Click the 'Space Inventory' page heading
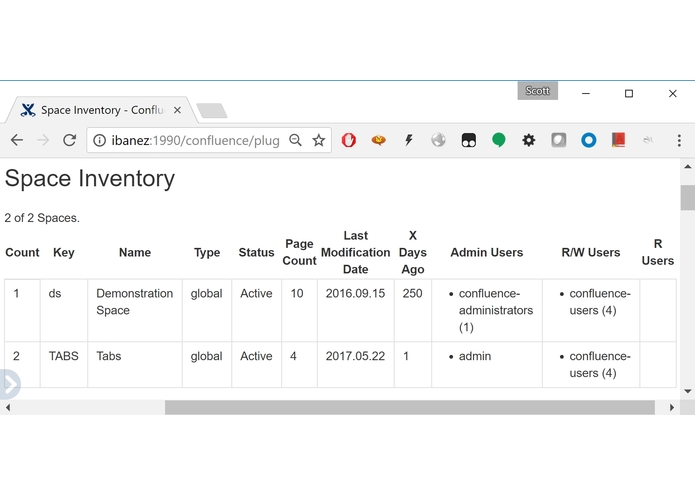This screenshot has width=695, height=494. 90,179
